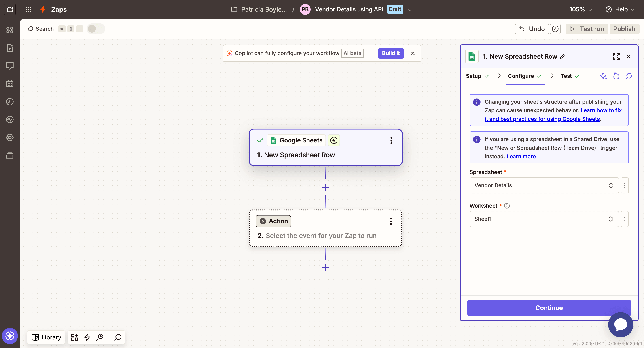
Task: Open the 105% zoom level control
Action: pos(580,9)
